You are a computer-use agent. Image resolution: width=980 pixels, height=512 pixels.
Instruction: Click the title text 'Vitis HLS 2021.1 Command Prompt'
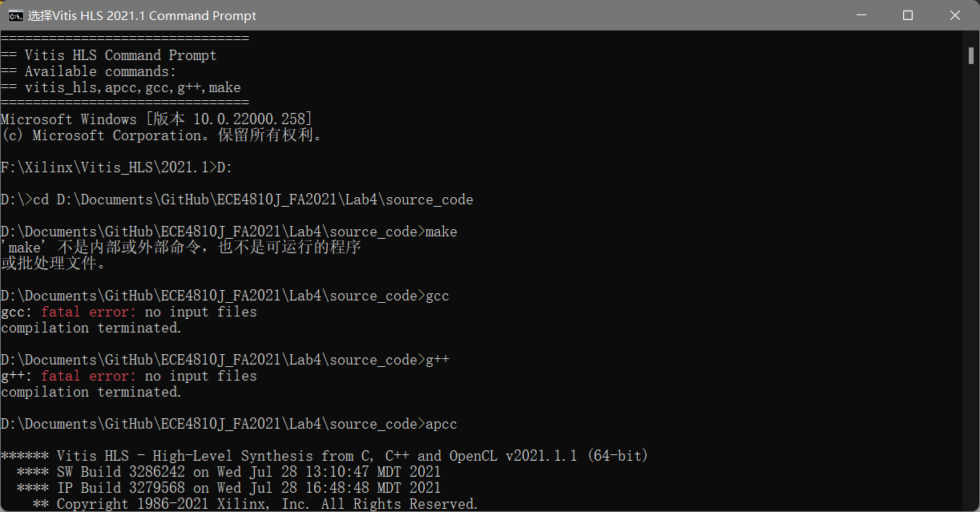click(x=143, y=15)
